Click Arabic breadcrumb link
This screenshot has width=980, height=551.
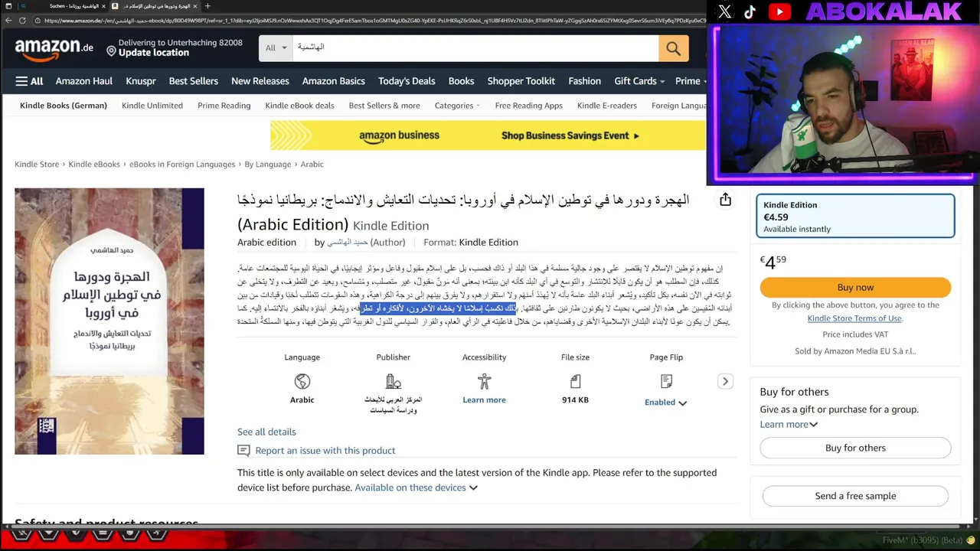tap(312, 165)
